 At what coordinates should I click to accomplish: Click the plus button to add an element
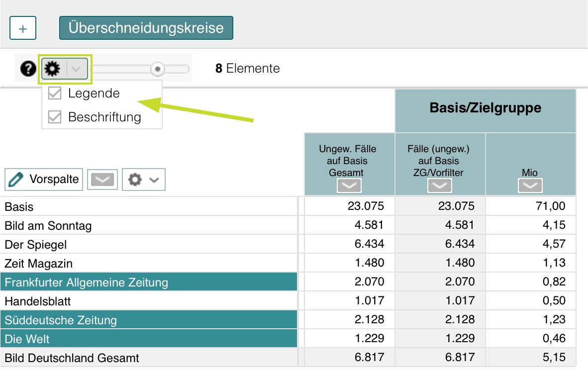(22, 28)
